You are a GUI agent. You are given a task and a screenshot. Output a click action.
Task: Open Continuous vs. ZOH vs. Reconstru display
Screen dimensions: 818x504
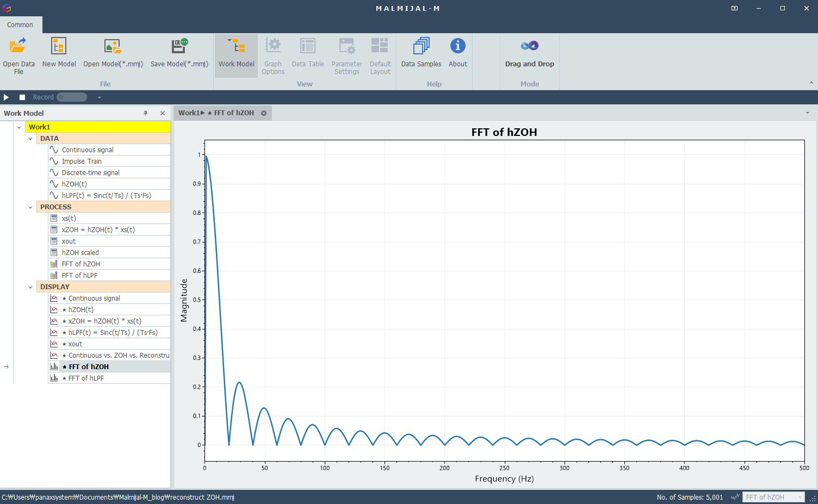(x=109, y=356)
